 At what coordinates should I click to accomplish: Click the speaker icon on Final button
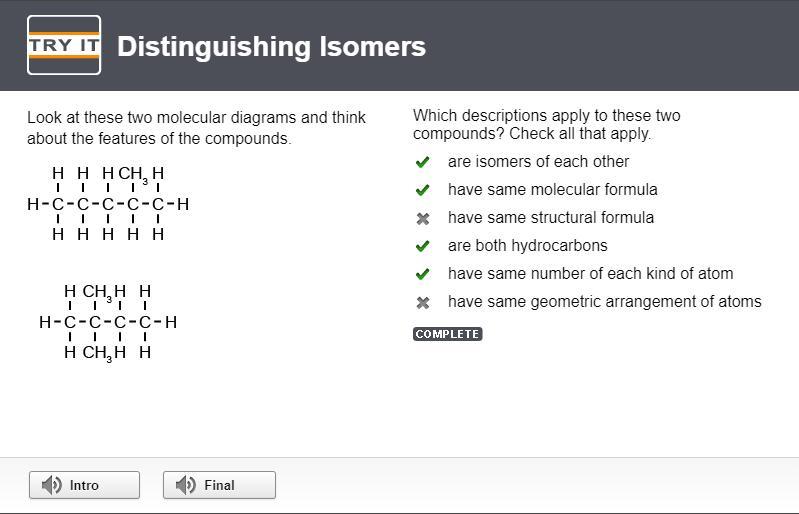[185, 485]
